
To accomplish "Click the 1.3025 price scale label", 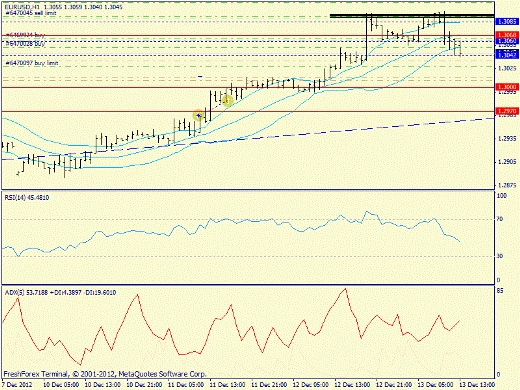I will tap(507, 68).
